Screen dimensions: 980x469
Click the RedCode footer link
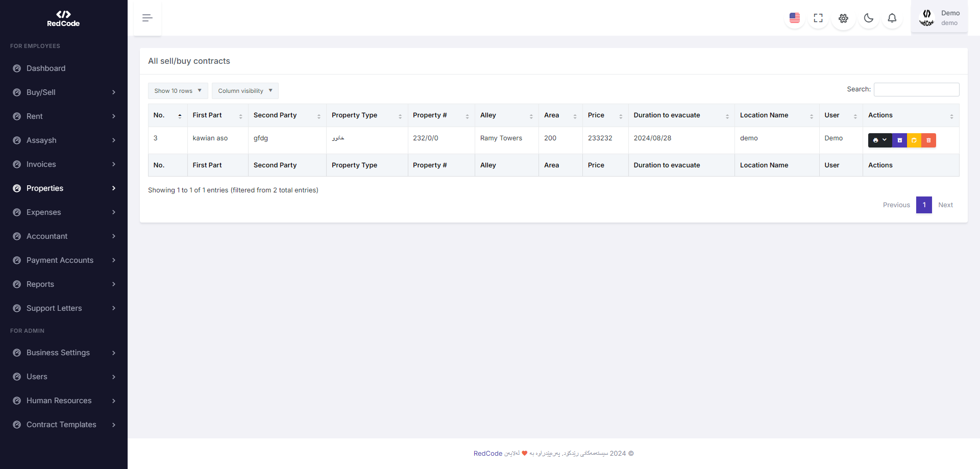pyautogui.click(x=487, y=454)
